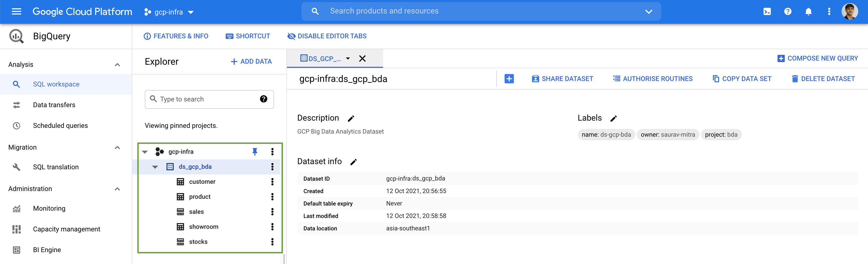Click FEATURES & INFO
The height and width of the screenshot is (264, 868).
point(176,36)
